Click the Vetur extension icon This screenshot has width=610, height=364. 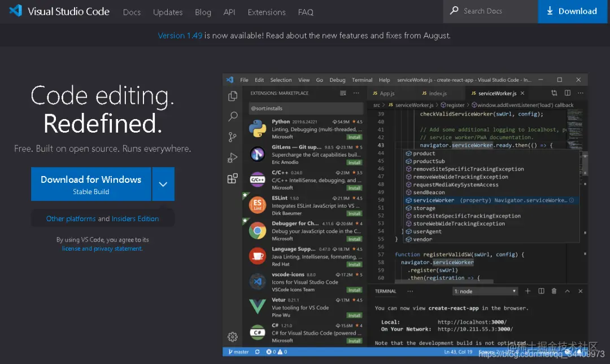click(x=258, y=307)
